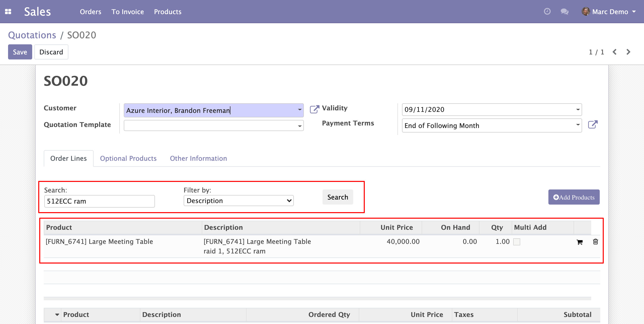
Task: Expand the Quotation Template dropdown
Action: pos(300,126)
